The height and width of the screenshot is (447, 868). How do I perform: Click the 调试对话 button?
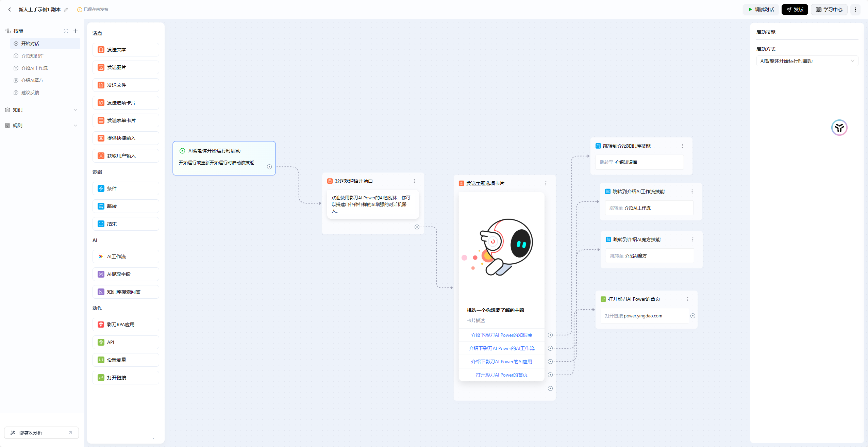point(761,10)
